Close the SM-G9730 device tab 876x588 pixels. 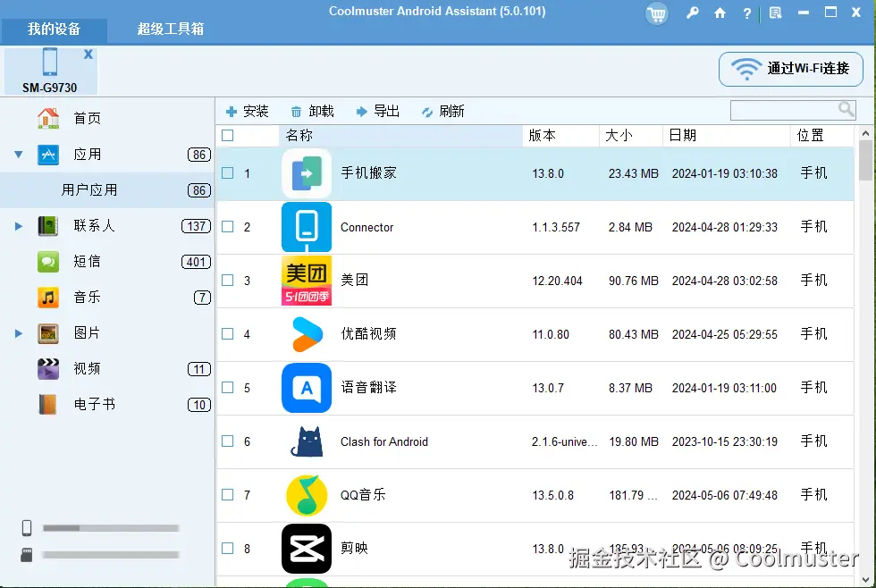(x=88, y=55)
